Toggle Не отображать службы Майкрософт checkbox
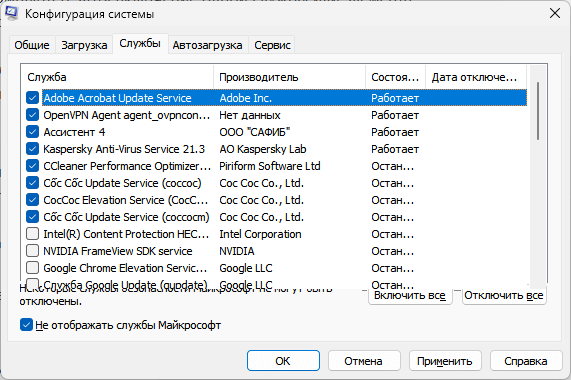This screenshot has height=380, width=571. [26, 325]
